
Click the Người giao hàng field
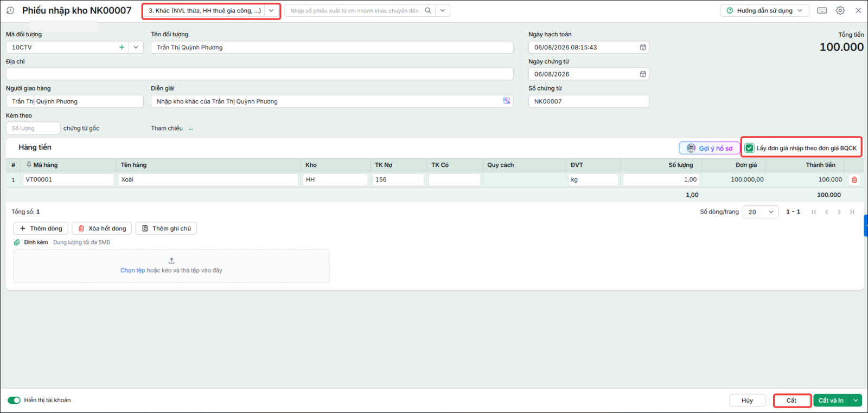click(75, 101)
